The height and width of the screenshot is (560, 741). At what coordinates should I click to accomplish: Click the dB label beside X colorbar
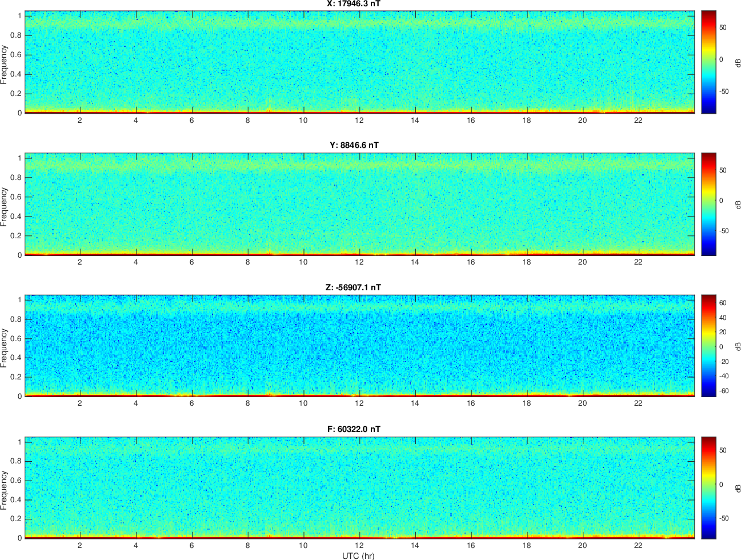pyautogui.click(x=738, y=62)
